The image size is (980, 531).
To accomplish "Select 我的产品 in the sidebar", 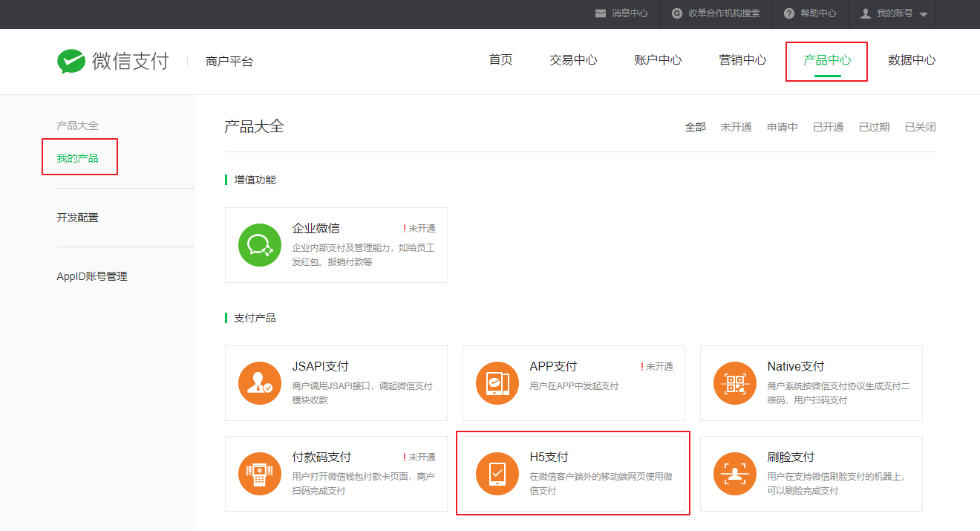I will click(77, 158).
